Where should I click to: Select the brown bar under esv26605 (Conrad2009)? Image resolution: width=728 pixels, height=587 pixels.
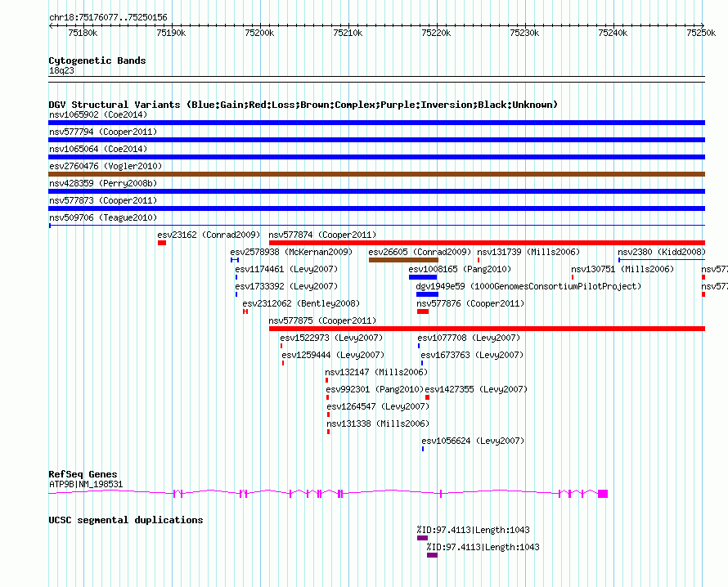[x=403, y=260]
